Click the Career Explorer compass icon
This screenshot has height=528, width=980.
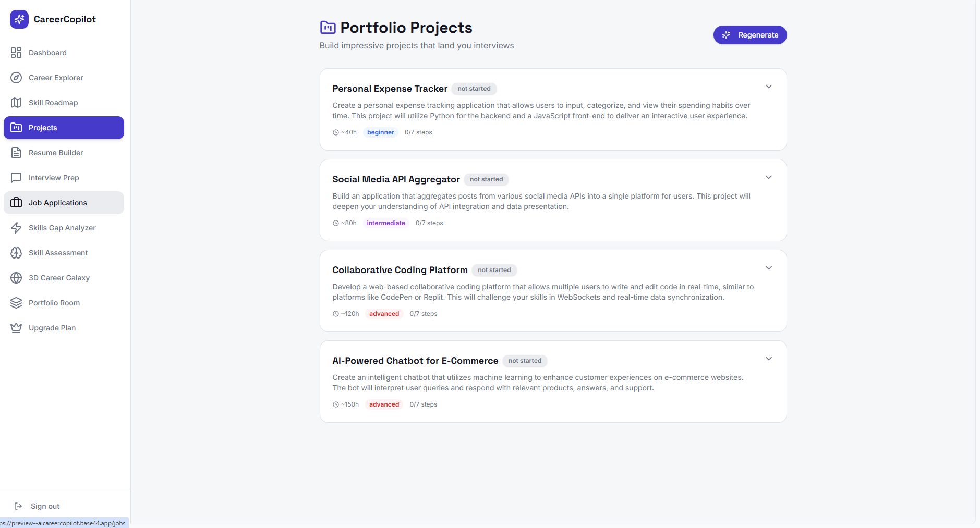coord(16,78)
